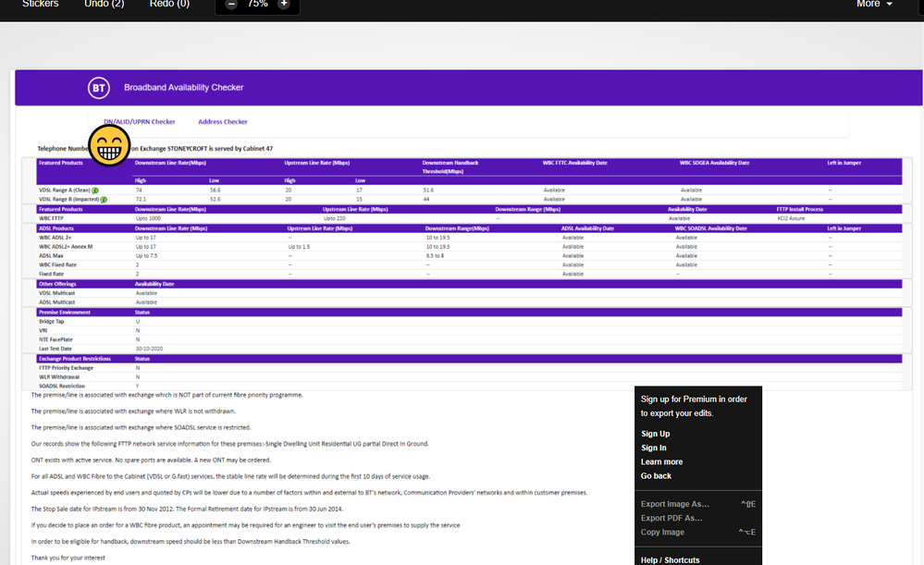Open the Stickers panel
This screenshot has width=924, height=565.
40,5
